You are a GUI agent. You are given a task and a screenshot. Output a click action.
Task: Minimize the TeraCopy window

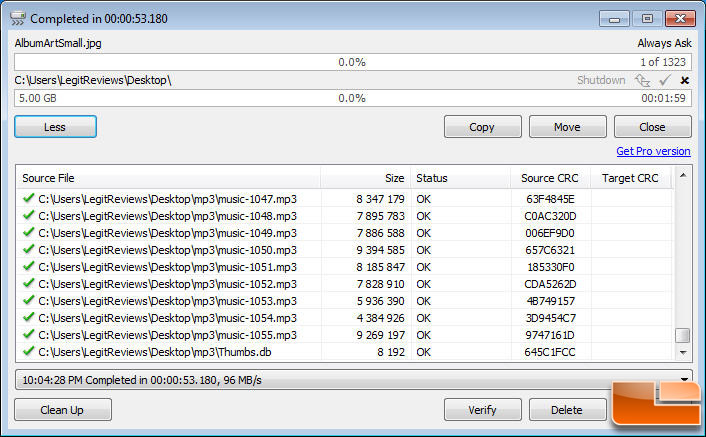click(x=614, y=19)
